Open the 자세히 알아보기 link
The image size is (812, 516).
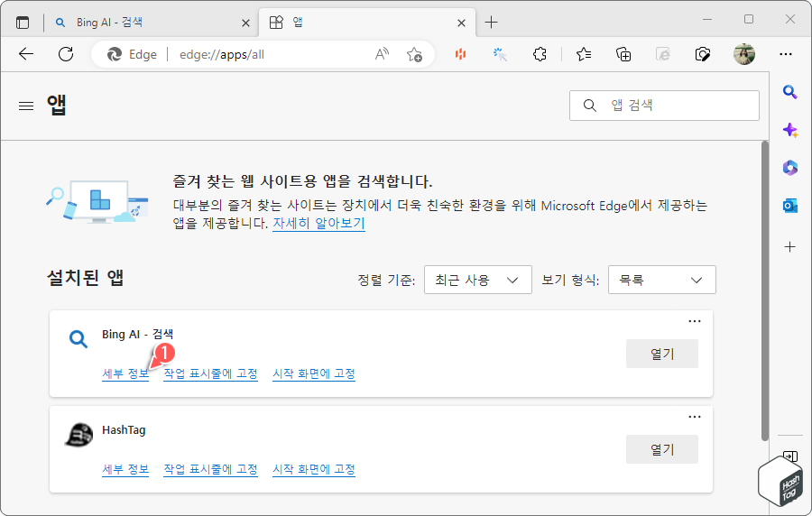[x=319, y=223]
